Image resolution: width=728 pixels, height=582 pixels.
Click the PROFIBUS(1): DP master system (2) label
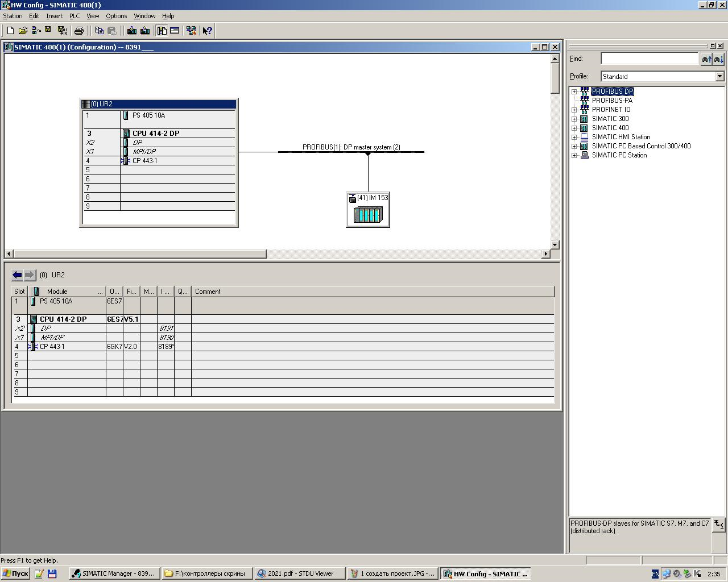pos(351,147)
